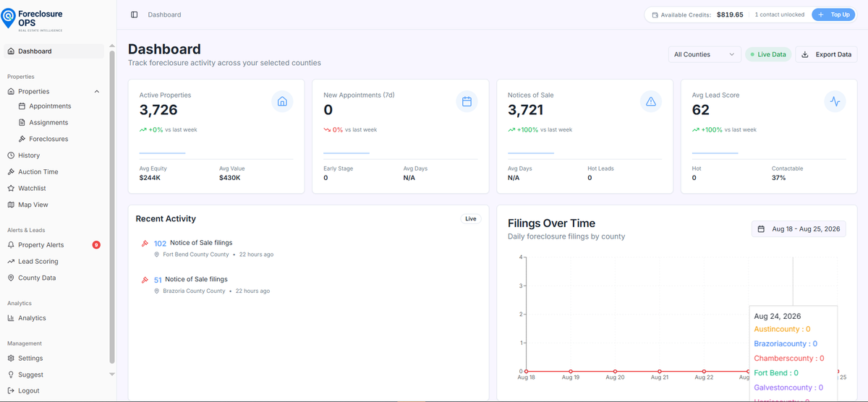Click the Live Data indicator

768,54
